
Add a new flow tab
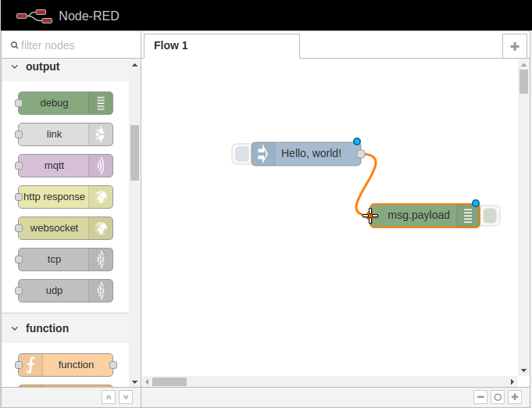[x=514, y=46]
